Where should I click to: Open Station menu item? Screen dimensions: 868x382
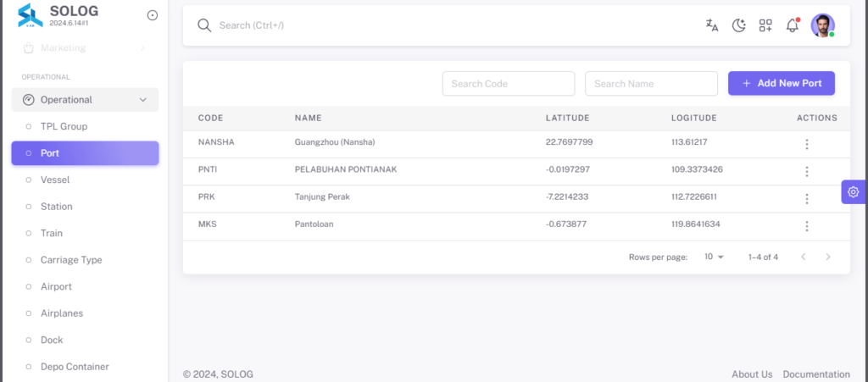coord(86,206)
